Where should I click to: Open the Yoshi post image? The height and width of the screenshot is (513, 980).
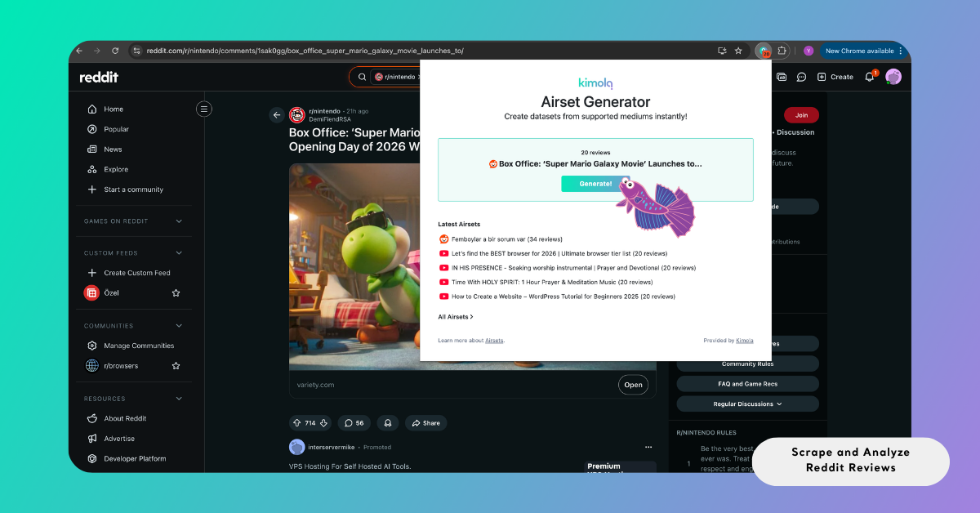click(354, 266)
